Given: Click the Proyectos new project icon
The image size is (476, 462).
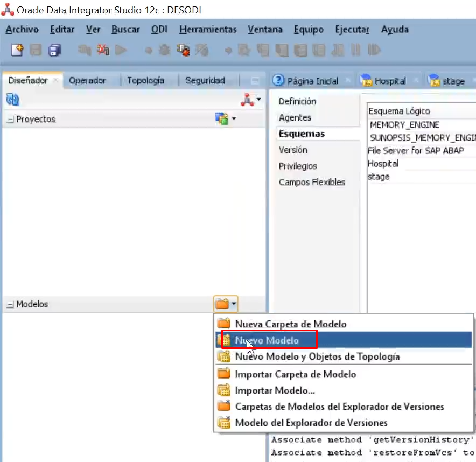Looking at the screenshot, I should pyautogui.click(x=222, y=118).
